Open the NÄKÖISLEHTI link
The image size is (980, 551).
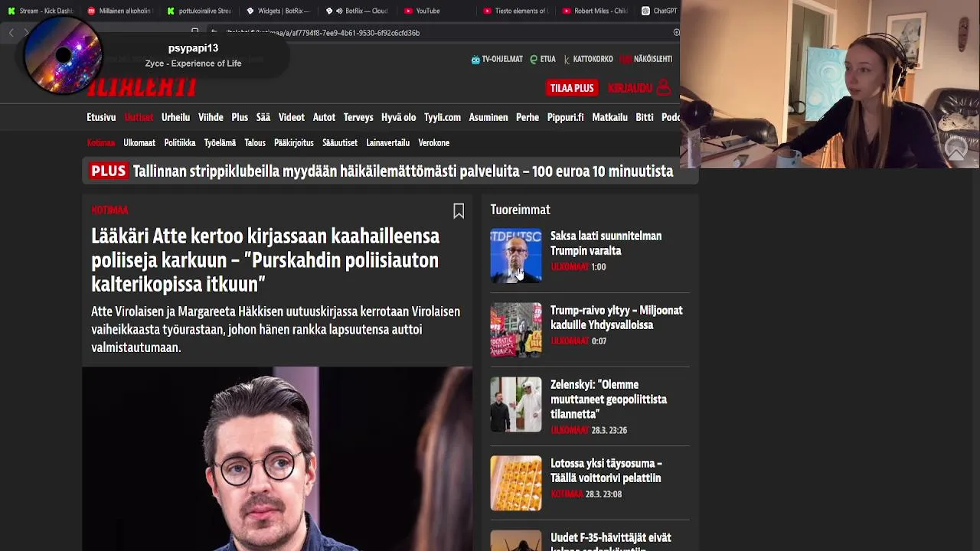(646, 59)
